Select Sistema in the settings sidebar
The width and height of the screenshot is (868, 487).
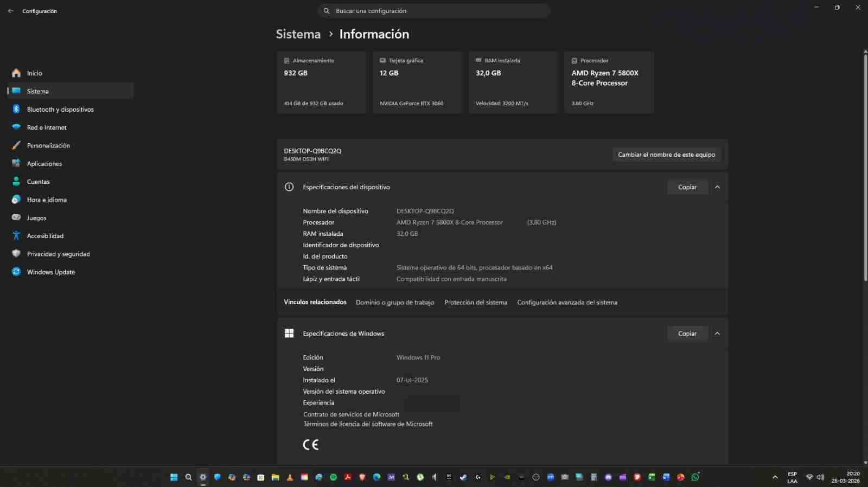71,91
